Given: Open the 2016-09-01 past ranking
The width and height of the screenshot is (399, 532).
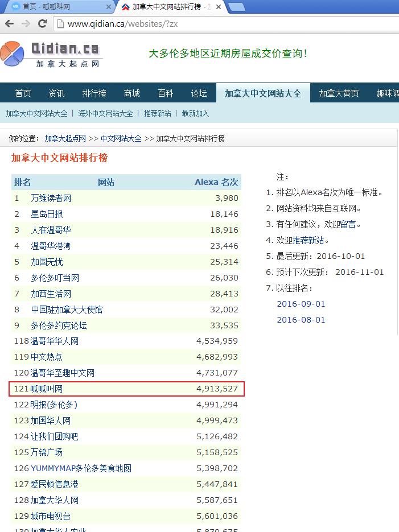Looking at the screenshot, I should pos(301,304).
